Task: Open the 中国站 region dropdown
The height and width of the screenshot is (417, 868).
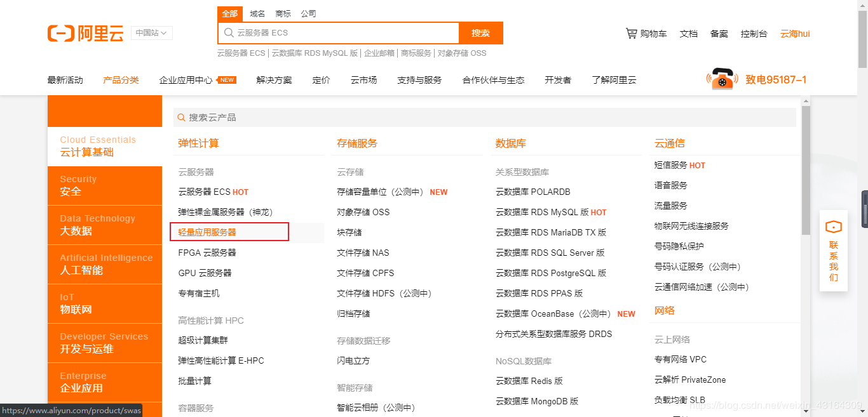Action: (152, 33)
